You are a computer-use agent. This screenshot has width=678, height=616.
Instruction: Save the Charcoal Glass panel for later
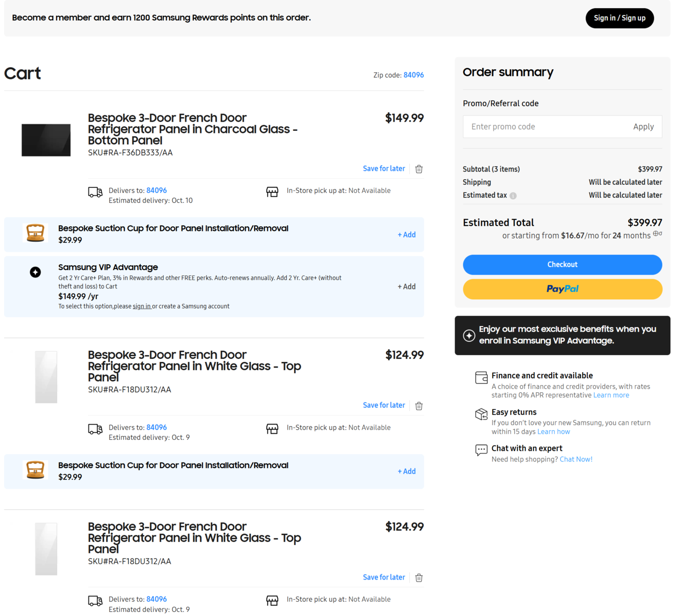[384, 168]
